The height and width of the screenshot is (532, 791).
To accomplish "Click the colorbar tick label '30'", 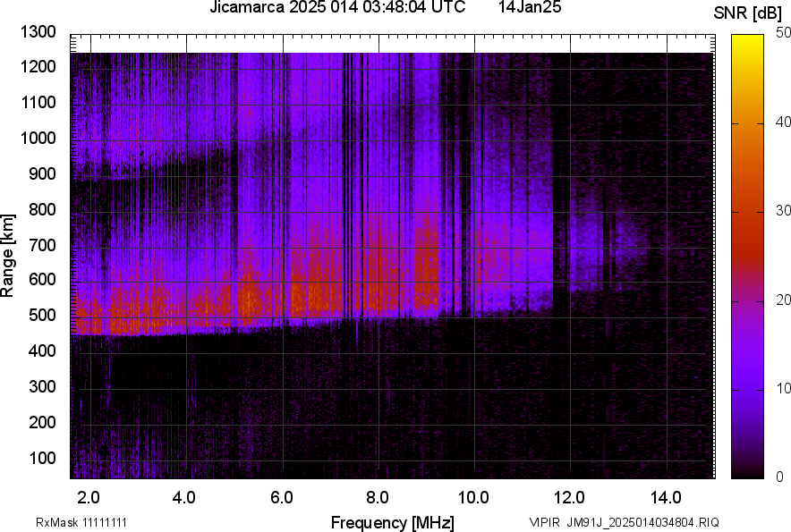I will pyautogui.click(x=783, y=211).
